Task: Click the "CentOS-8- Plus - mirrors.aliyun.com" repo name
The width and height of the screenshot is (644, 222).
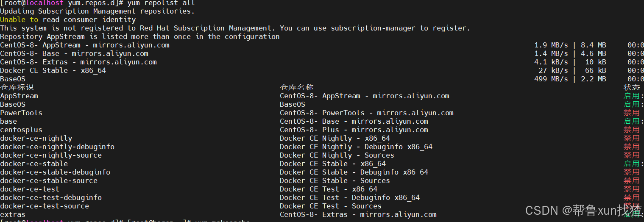Action: 354,130
